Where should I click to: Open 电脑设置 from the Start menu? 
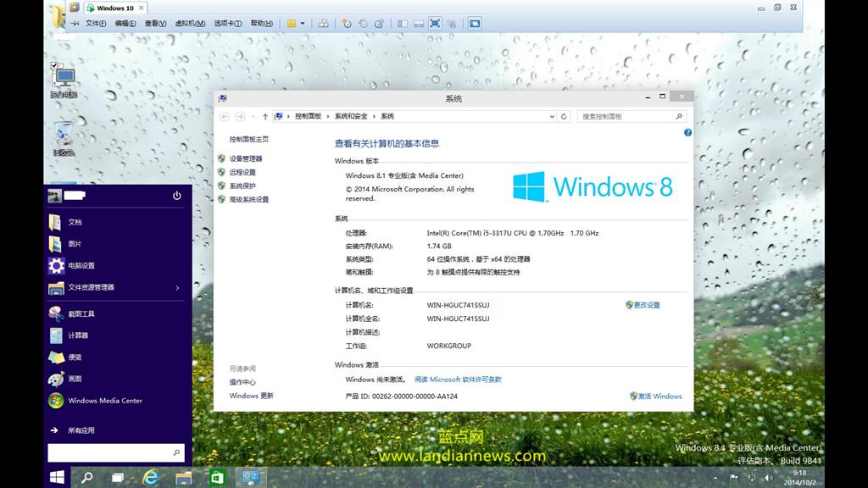pyautogui.click(x=115, y=265)
